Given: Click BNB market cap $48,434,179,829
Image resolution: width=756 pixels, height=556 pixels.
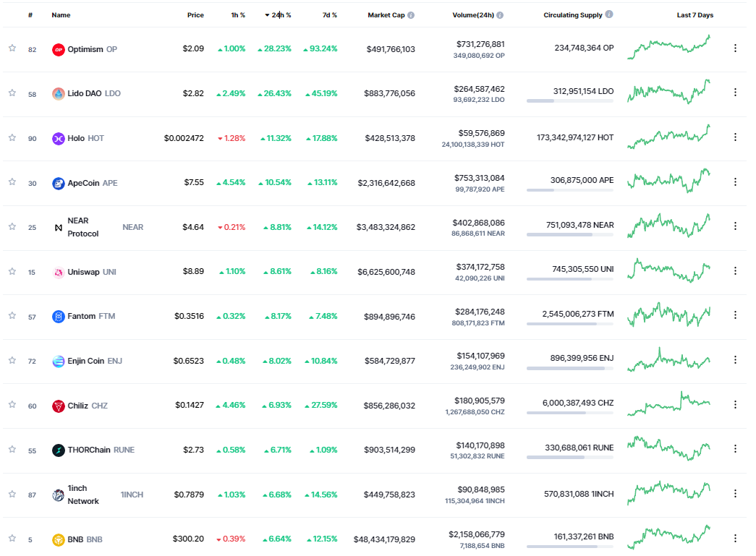Looking at the screenshot, I should coord(384,539).
